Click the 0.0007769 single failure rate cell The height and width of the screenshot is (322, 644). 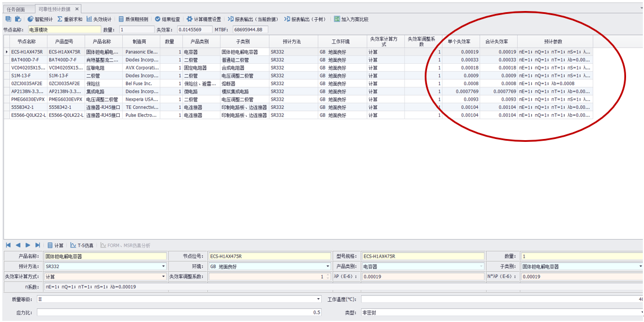coord(461,92)
